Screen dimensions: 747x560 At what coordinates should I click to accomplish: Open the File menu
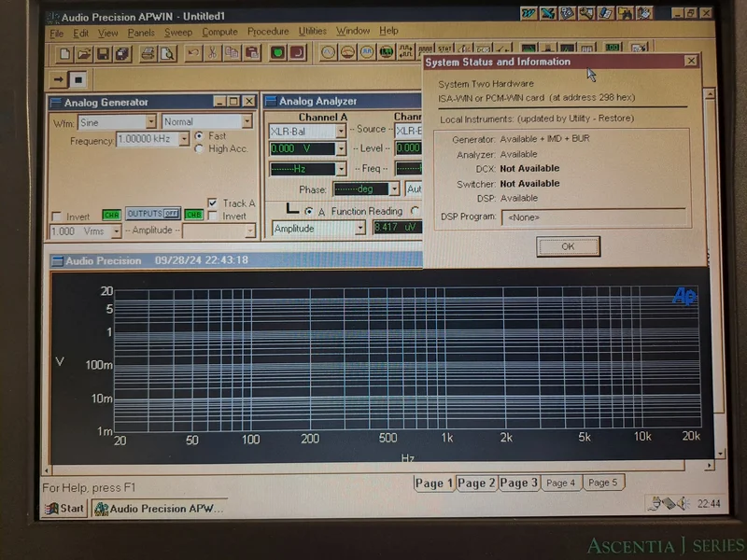(57, 34)
